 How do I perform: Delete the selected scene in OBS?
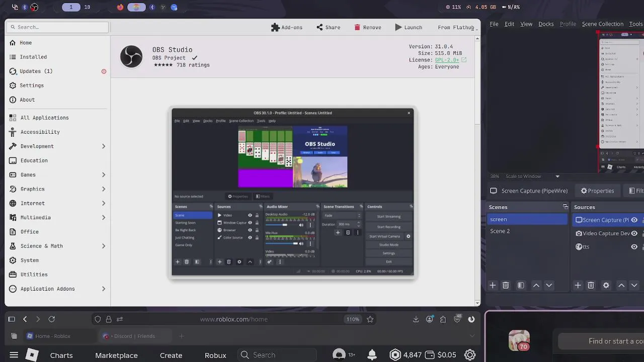pyautogui.click(x=506, y=286)
